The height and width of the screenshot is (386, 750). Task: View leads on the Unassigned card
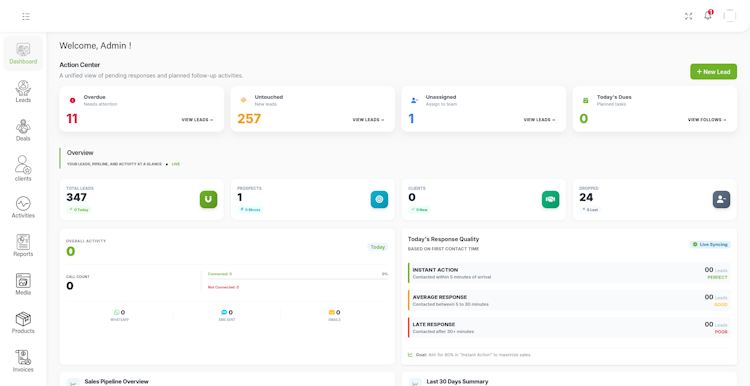[x=540, y=120]
